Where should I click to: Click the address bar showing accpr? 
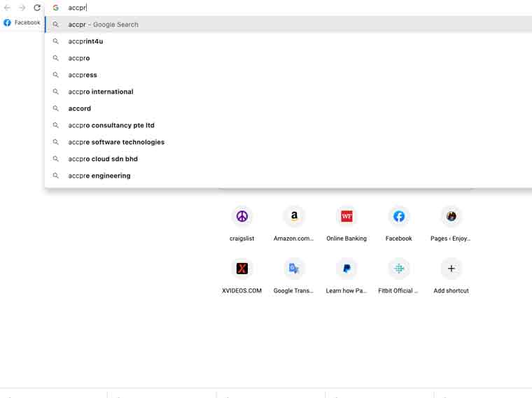(280, 8)
